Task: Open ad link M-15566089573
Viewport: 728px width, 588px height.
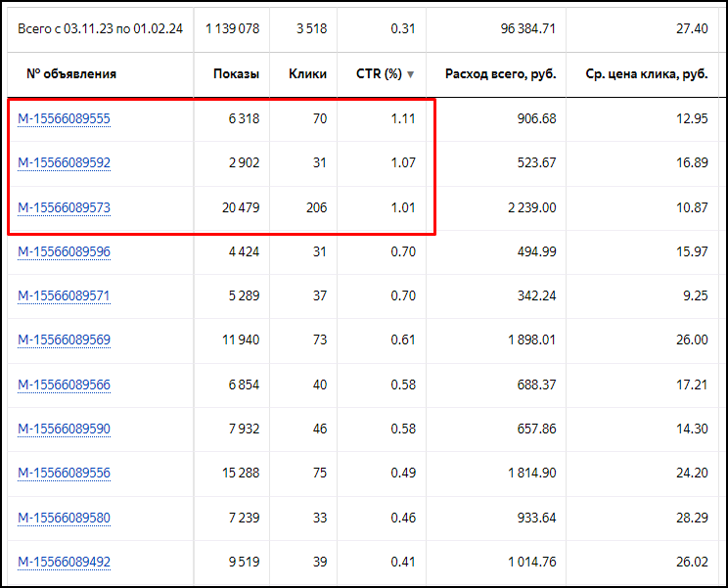Action: tap(64, 207)
